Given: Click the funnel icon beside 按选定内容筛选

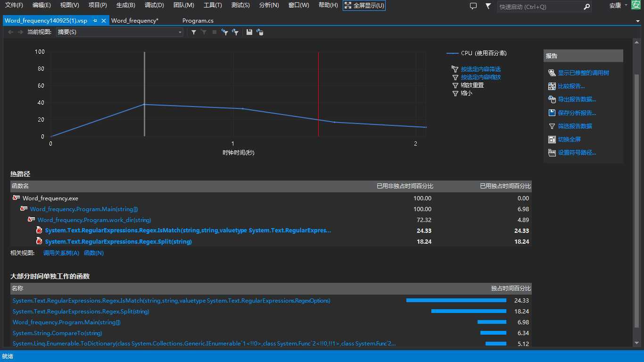Looking at the screenshot, I should pyautogui.click(x=455, y=69).
